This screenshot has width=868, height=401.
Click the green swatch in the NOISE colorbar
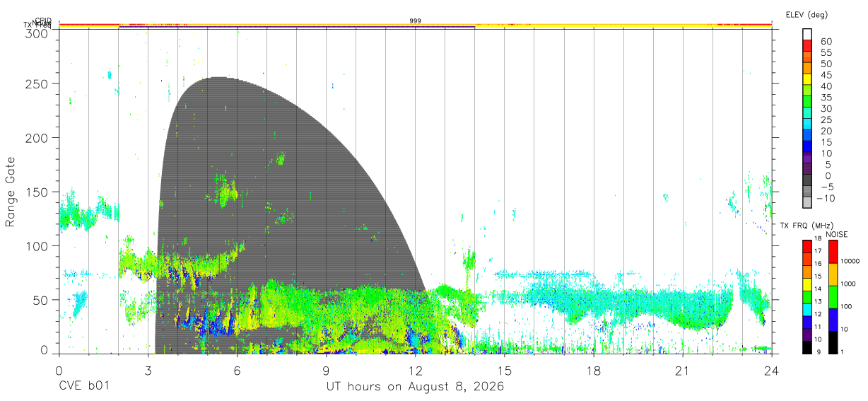click(x=833, y=297)
